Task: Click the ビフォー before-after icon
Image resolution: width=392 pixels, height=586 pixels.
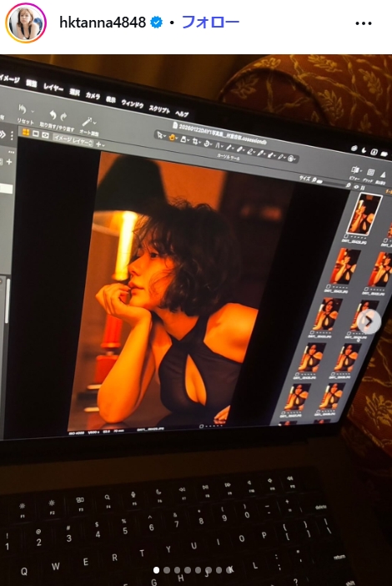Action: 355,170
